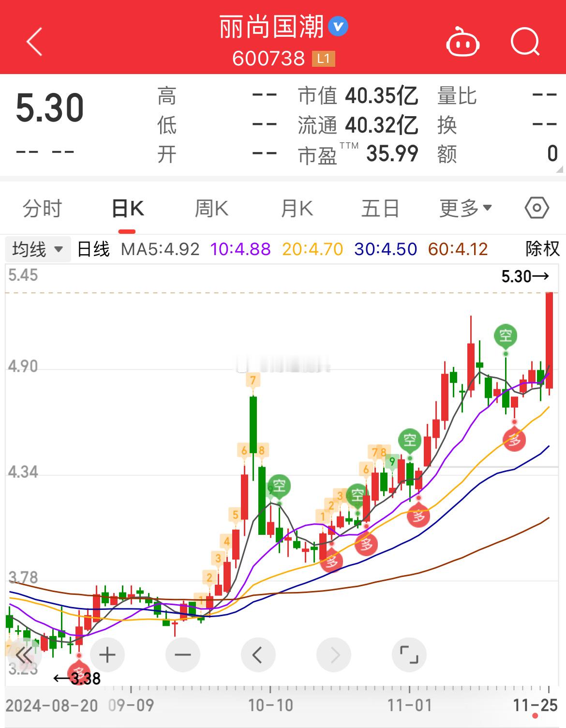Zoom out chart with minus button
The width and height of the screenshot is (566, 728).
point(183,655)
